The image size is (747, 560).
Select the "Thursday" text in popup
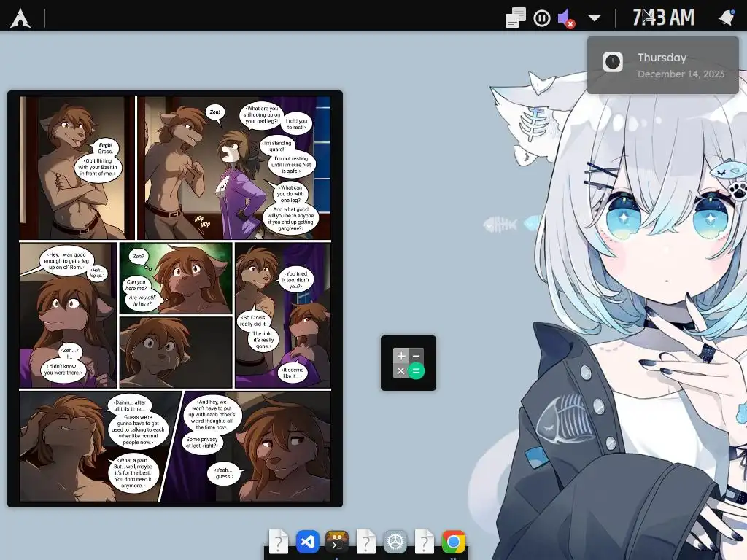[x=662, y=58]
